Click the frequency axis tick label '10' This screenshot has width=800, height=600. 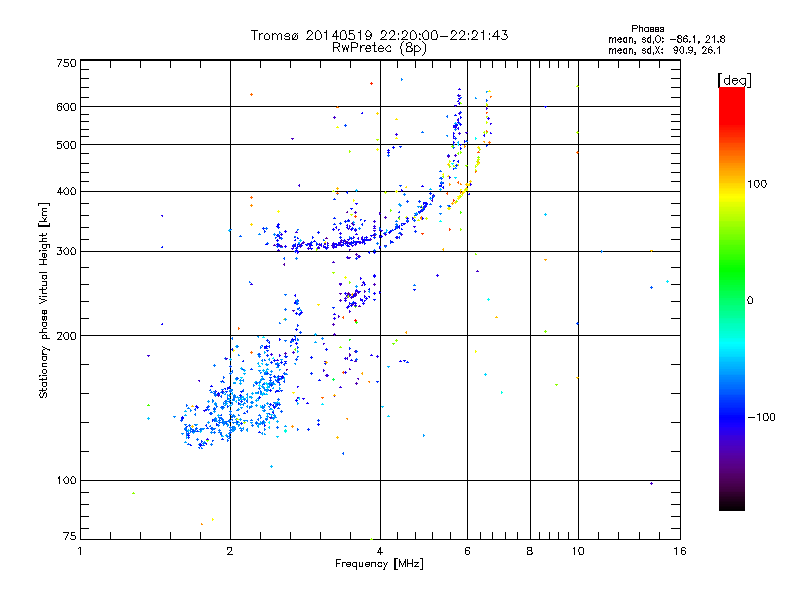pos(578,551)
